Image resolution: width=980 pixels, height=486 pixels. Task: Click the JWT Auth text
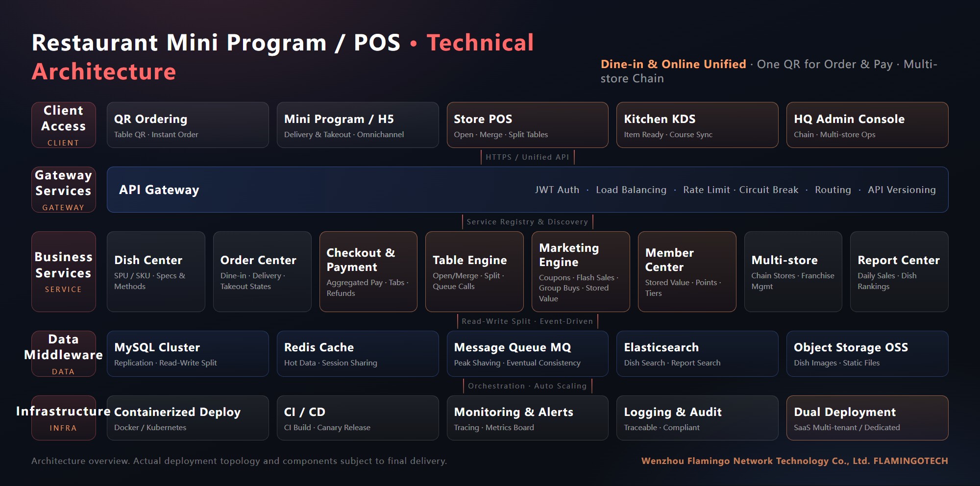tap(557, 190)
